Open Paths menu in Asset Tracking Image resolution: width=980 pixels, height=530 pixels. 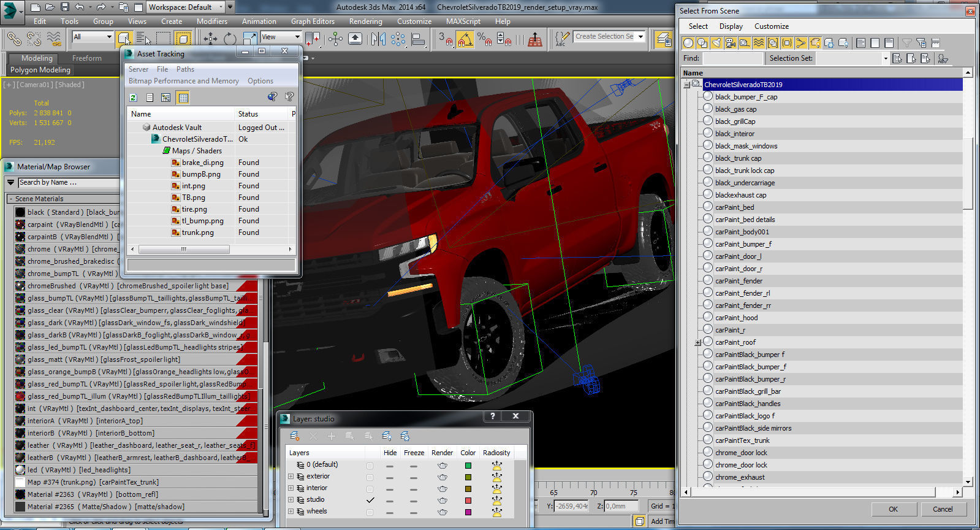[x=185, y=69]
